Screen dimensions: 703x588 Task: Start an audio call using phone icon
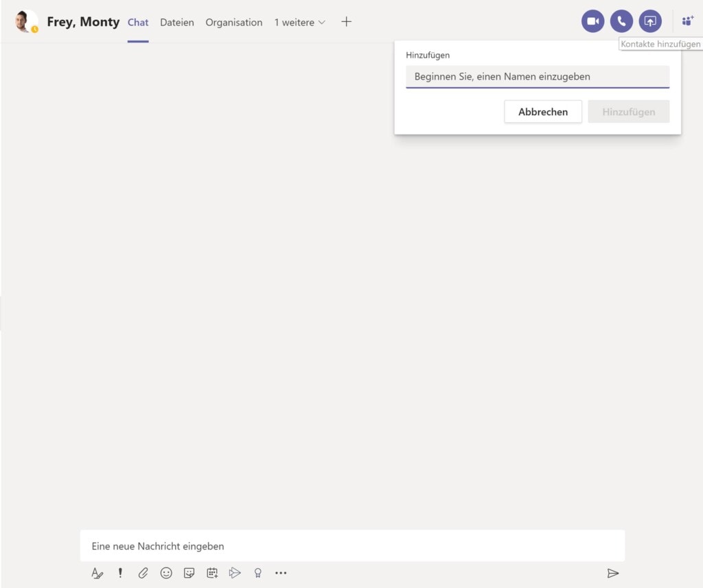coord(621,21)
